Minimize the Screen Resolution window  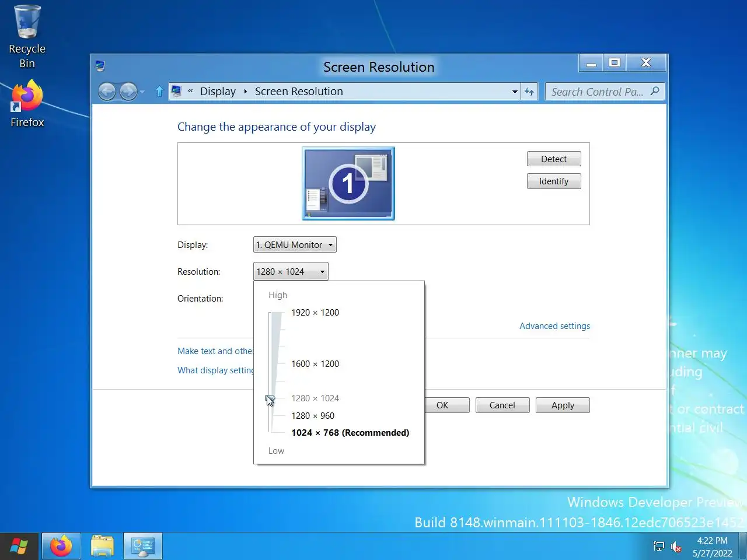[x=591, y=63]
